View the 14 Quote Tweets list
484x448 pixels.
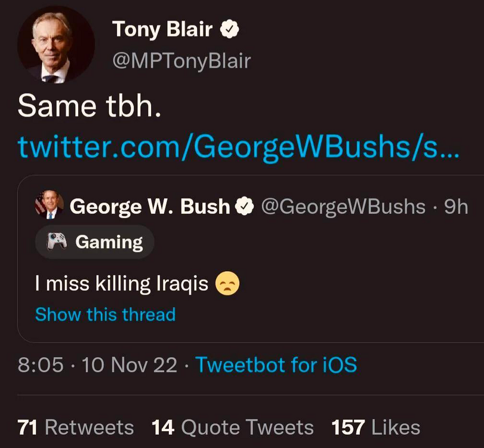click(x=232, y=427)
